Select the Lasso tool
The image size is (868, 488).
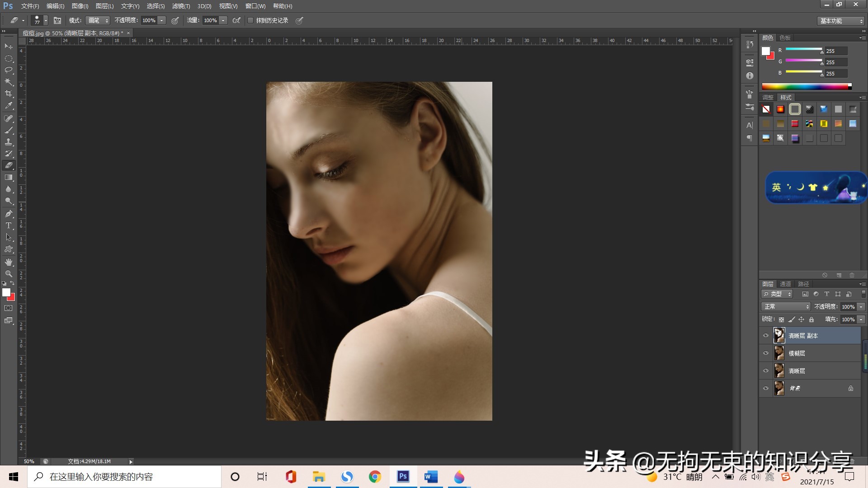click(9, 70)
